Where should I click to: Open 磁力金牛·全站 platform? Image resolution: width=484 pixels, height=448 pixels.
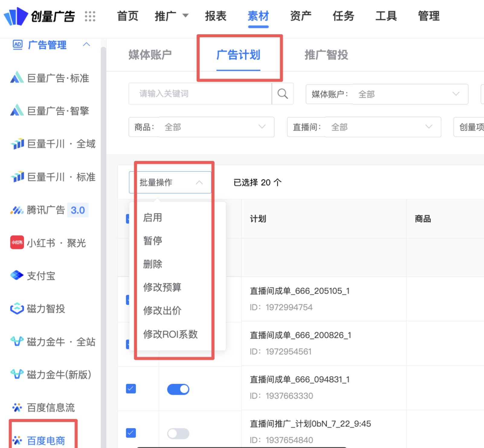point(53,342)
